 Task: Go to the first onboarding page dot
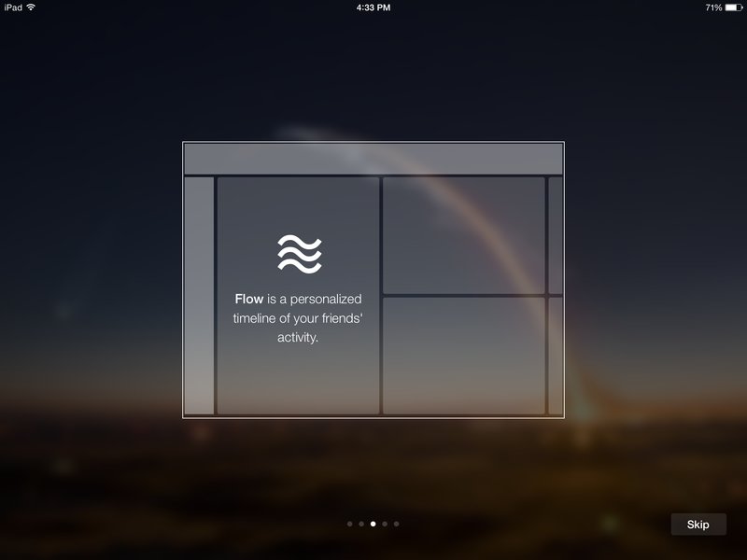tap(349, 524)
